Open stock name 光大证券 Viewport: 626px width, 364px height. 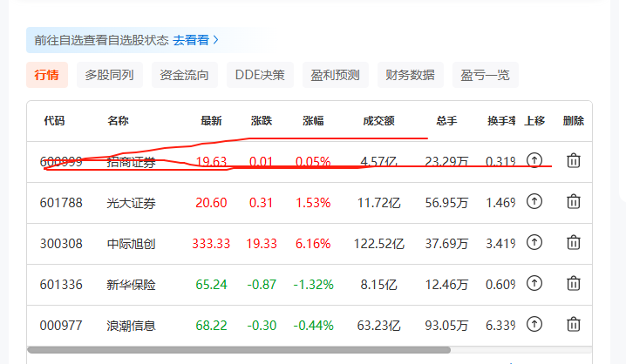(131, 203)
